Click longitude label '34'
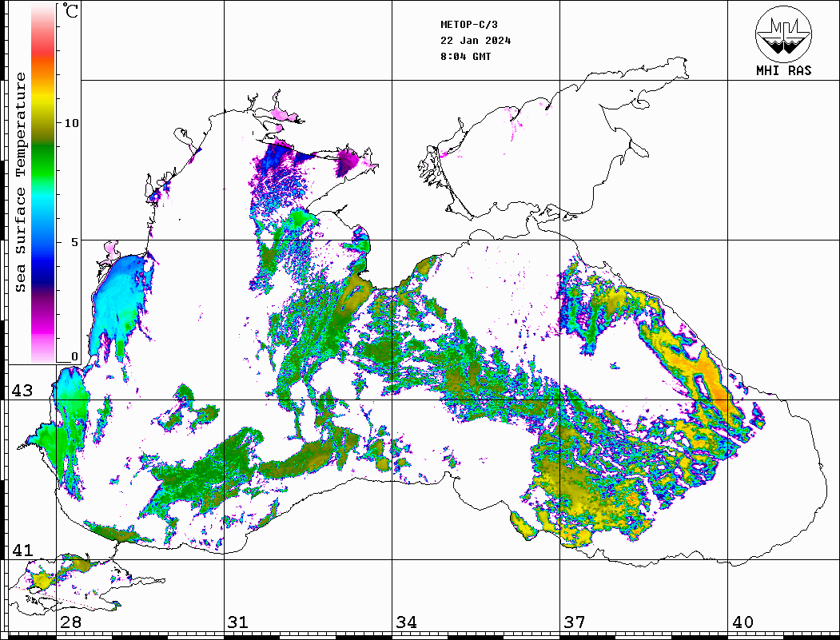840x640 pixels. [407, 622]
